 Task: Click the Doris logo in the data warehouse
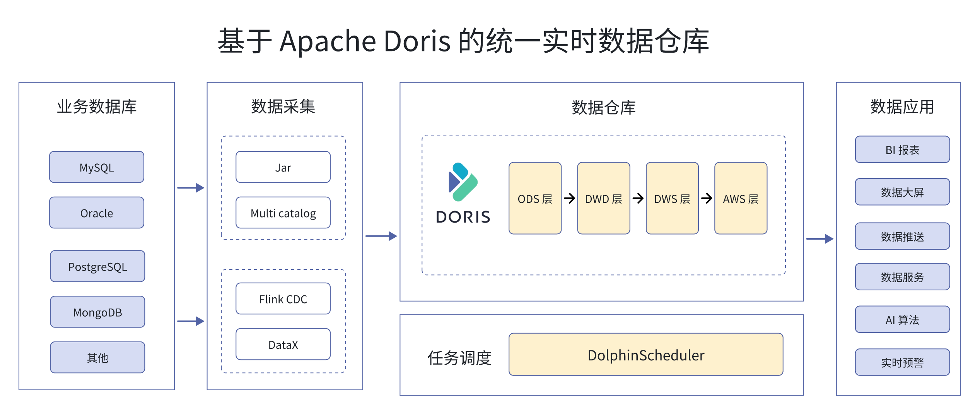point(463,193)
